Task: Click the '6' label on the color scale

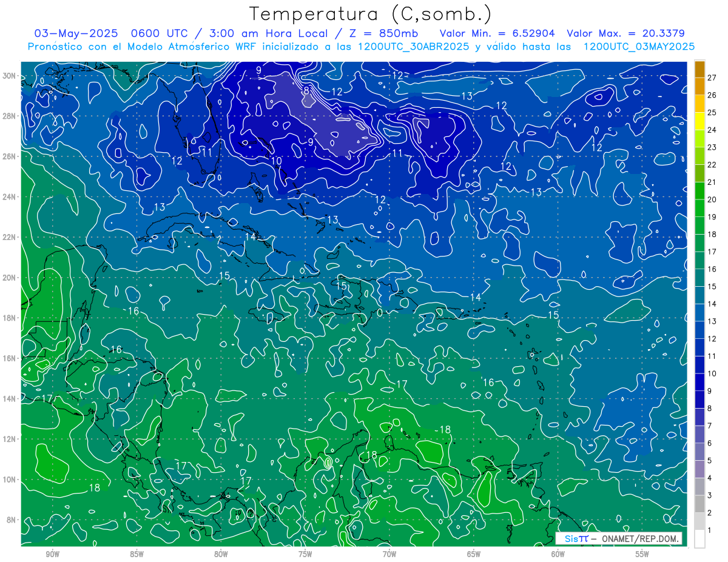Action: 710,443
